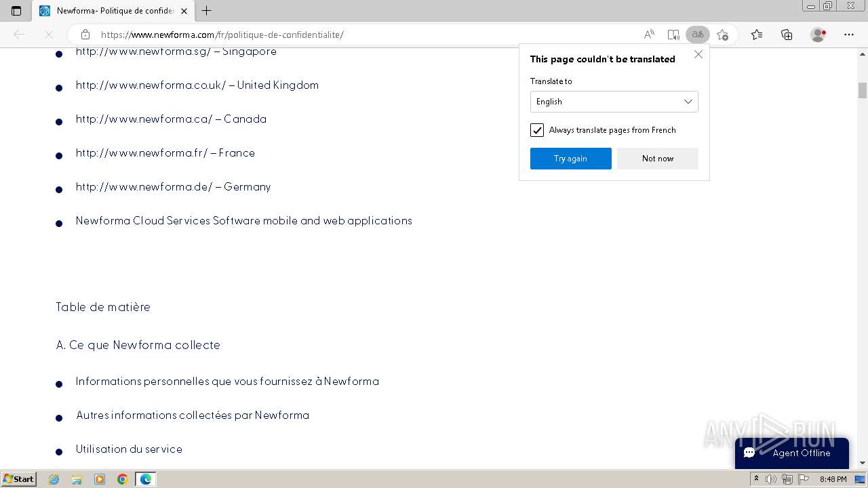Image resolution: width=868 pixels, height=488 pixels.
Task: Open newforma.ca Canada link
Action: [x=171, y=119]
